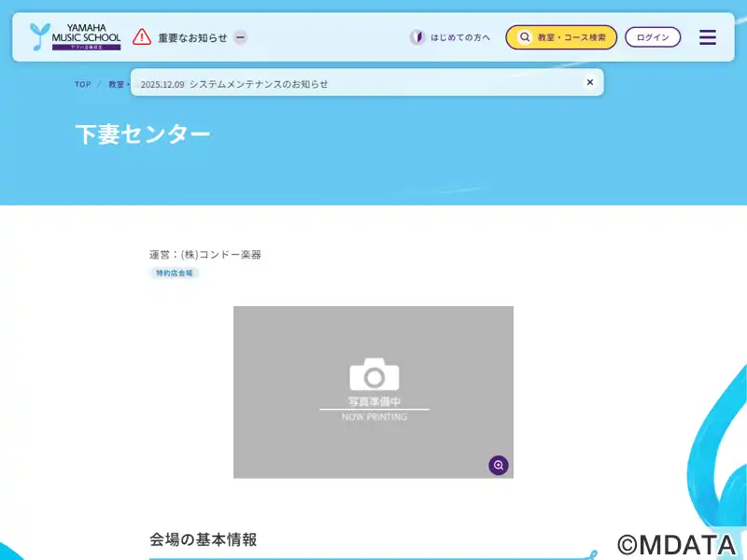Click the 特約店会場 tag
747x560 pixels.
tap(175, 273)
